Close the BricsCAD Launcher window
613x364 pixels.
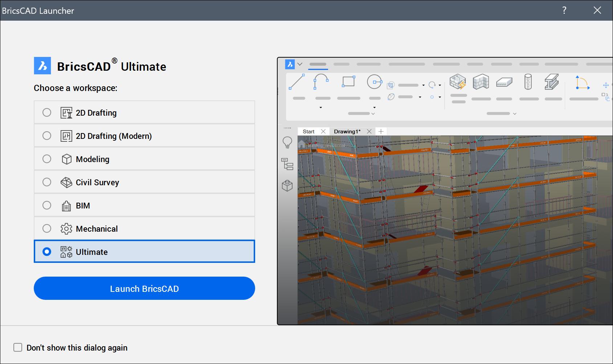tap(597, 10)
